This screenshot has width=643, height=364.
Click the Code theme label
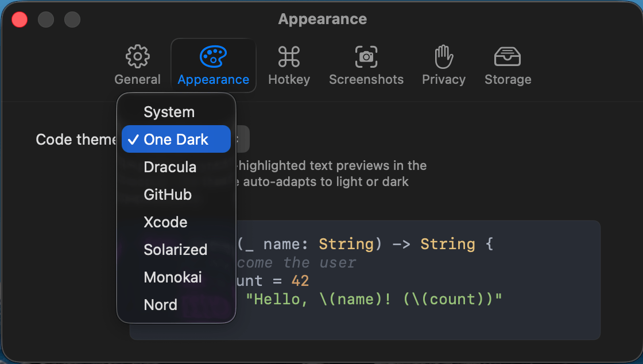click(76, 140)
